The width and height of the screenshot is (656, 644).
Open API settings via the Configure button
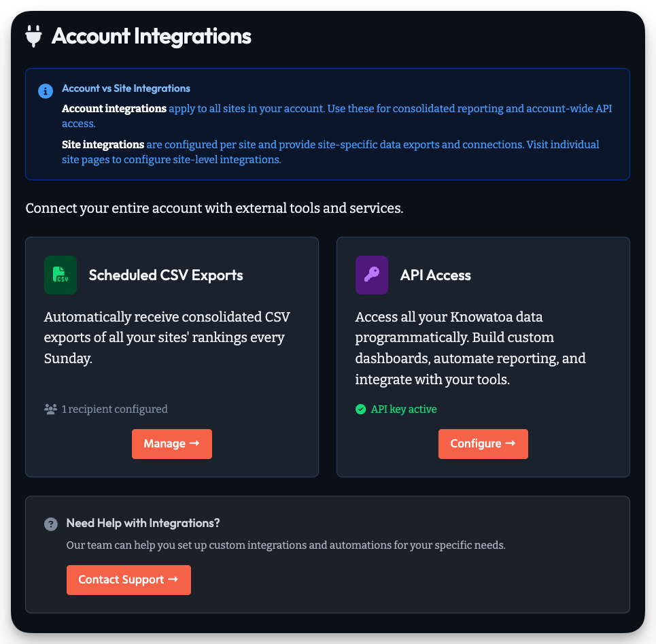(x=483, y=443)
